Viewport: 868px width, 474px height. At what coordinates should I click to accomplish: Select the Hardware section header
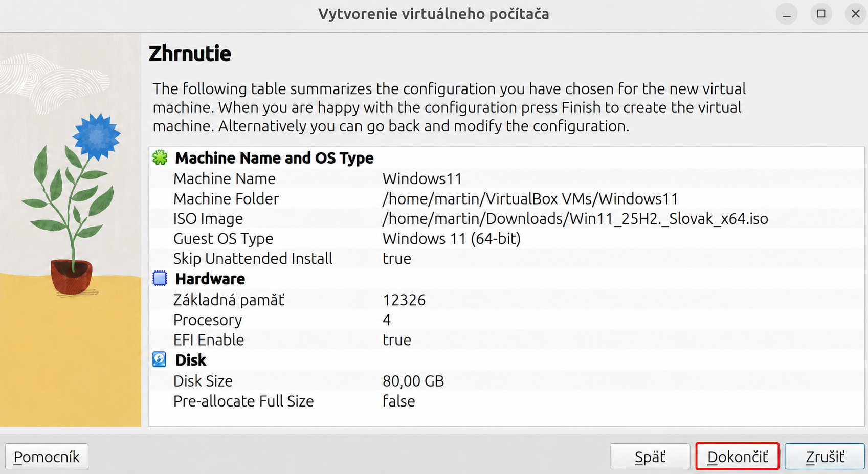coord(210,279)
